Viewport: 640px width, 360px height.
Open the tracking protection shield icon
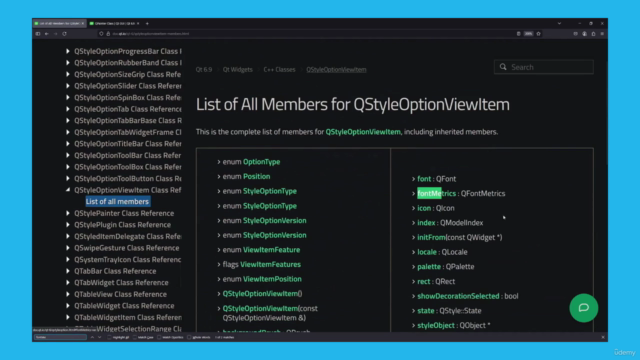(x=101, y=34)
